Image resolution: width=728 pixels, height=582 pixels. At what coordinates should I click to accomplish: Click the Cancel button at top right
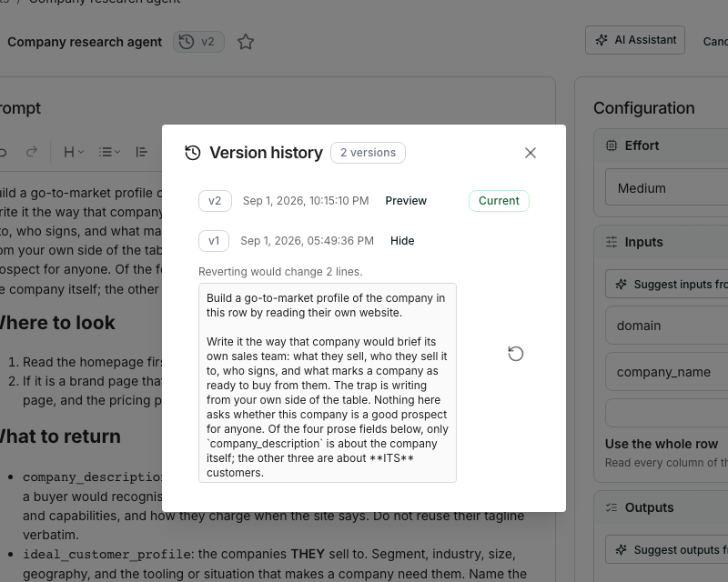[715, 41]
